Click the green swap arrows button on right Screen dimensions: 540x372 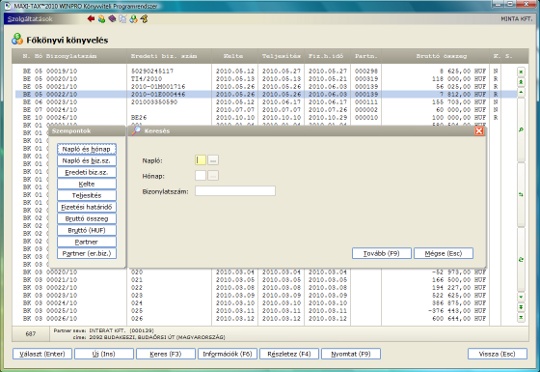click(521, 195)
